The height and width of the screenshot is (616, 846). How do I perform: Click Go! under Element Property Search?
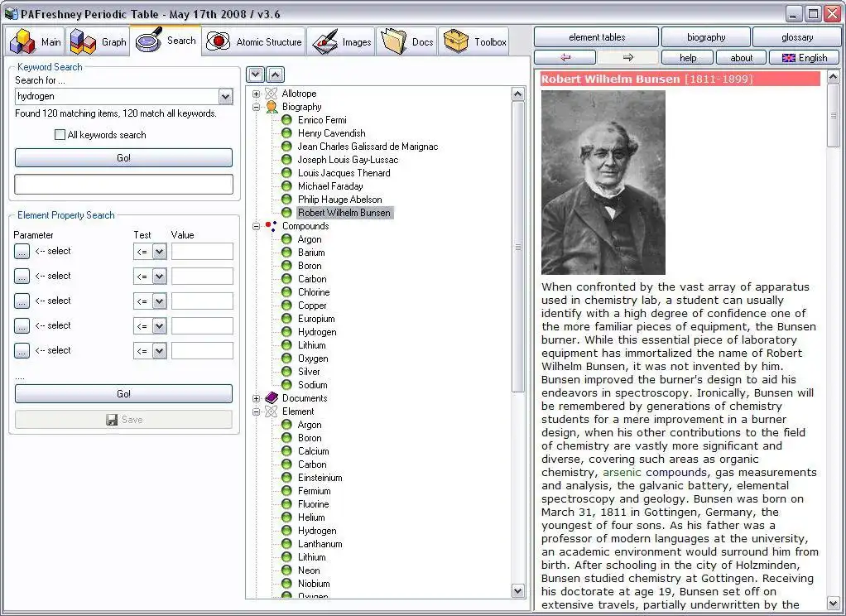click(123, 393)
